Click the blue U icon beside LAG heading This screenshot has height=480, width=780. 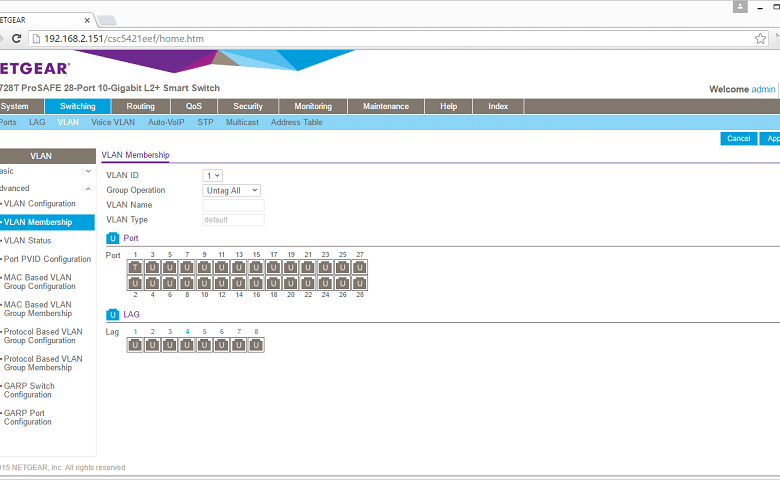pos(112,314)
